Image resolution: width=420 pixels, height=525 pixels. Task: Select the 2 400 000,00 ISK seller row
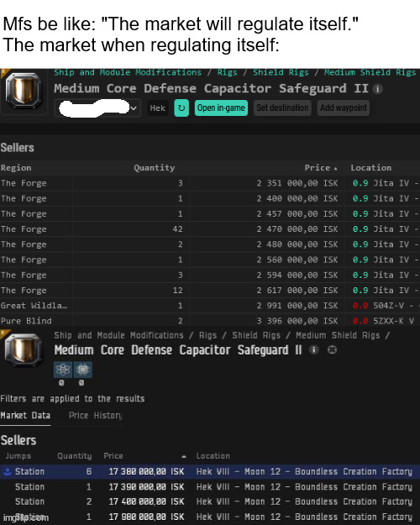coord(210,198)
